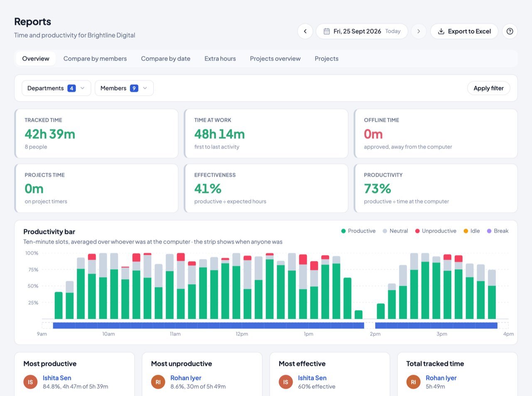The height and width of the screenshot is (396, 532).
Task: Open the Members filter dropdown
Action: (124, 88)
